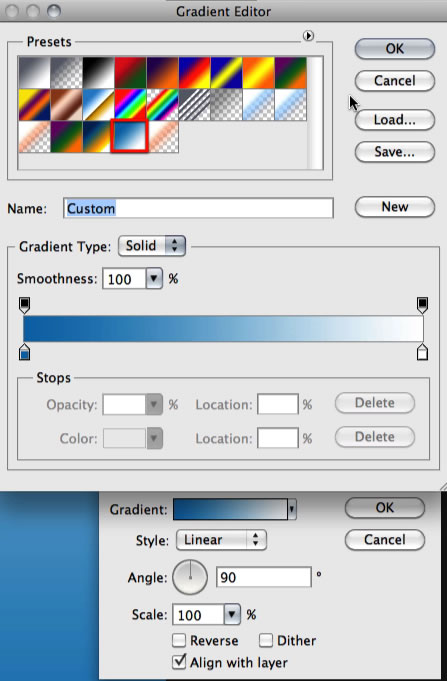Pick the dark Violet, Orange gradient preset
This screenshot has width=447, height=681.
click(163, 73)
